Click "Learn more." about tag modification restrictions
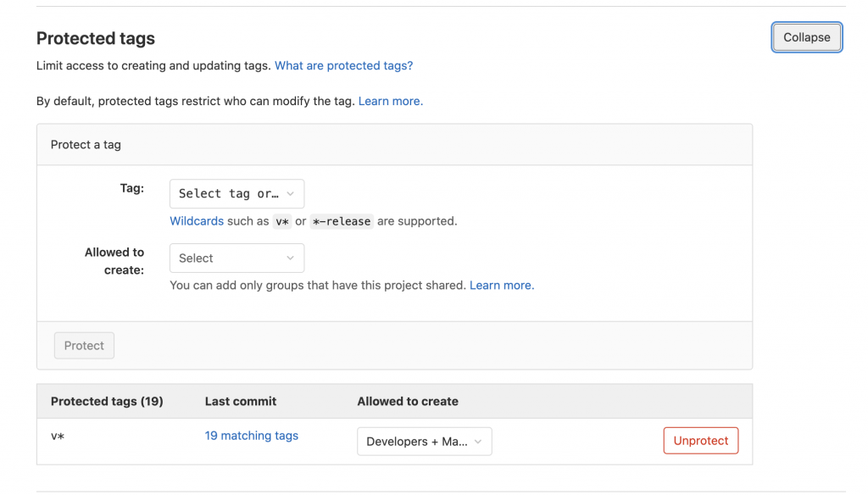This screenshot has height=495, width=868. (x=389, y=101)
